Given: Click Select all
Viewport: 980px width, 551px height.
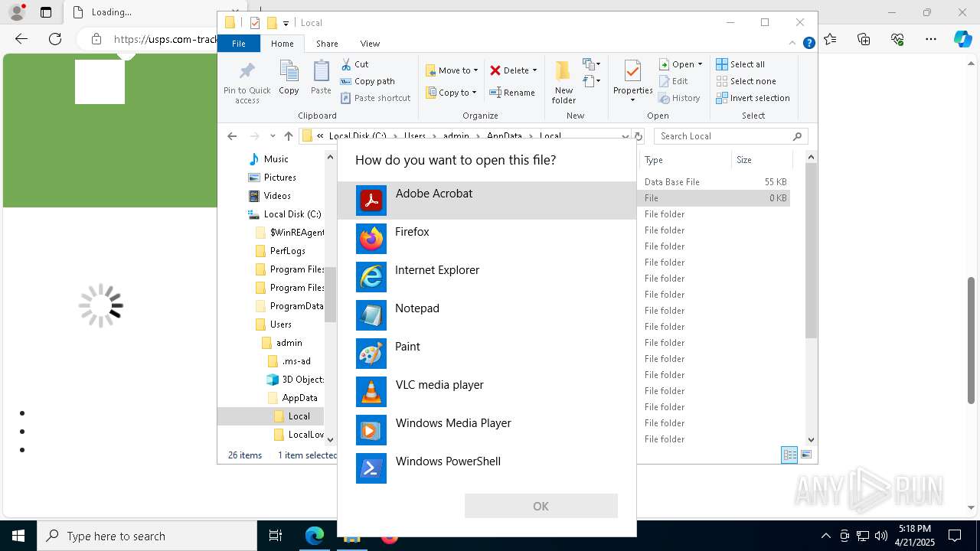Looking at the screenshot, I should click(740, 64).
